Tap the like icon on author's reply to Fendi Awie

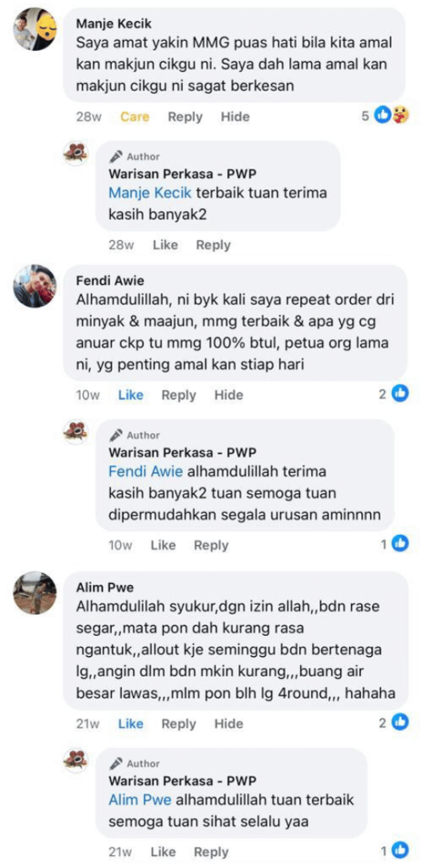[x=400, y=544]
